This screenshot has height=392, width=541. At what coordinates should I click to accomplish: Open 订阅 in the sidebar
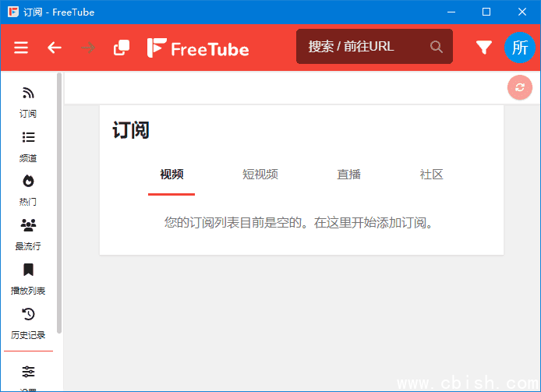click(28, 101)
